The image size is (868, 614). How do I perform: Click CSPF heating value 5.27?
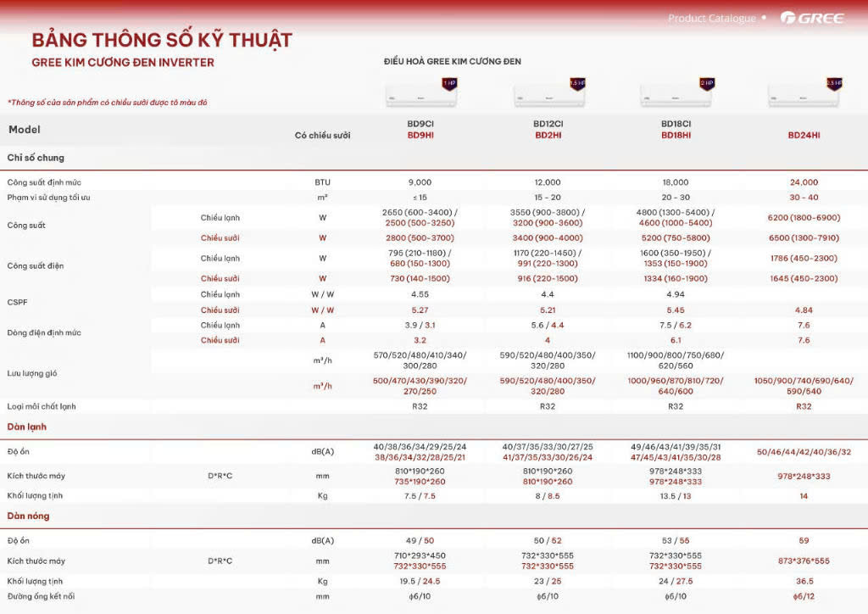420,310
